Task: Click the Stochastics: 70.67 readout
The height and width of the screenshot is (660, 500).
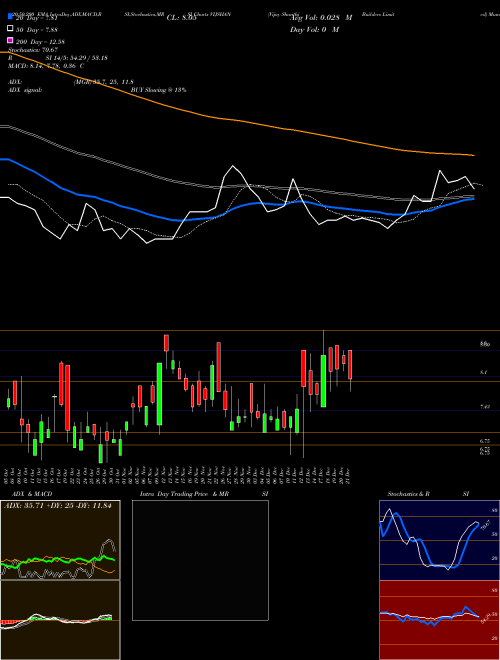Action: [33, 50]
